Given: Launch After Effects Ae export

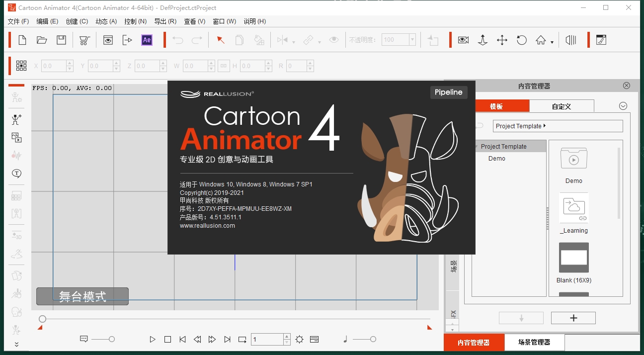Looking at the screenshot, I should [x=147, y=40].
